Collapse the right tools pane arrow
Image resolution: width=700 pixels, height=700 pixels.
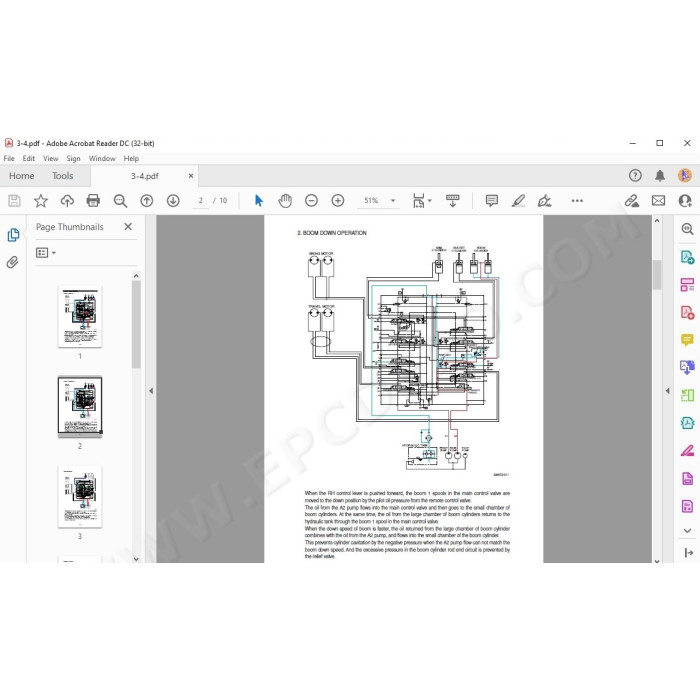[x=667, y=391]
